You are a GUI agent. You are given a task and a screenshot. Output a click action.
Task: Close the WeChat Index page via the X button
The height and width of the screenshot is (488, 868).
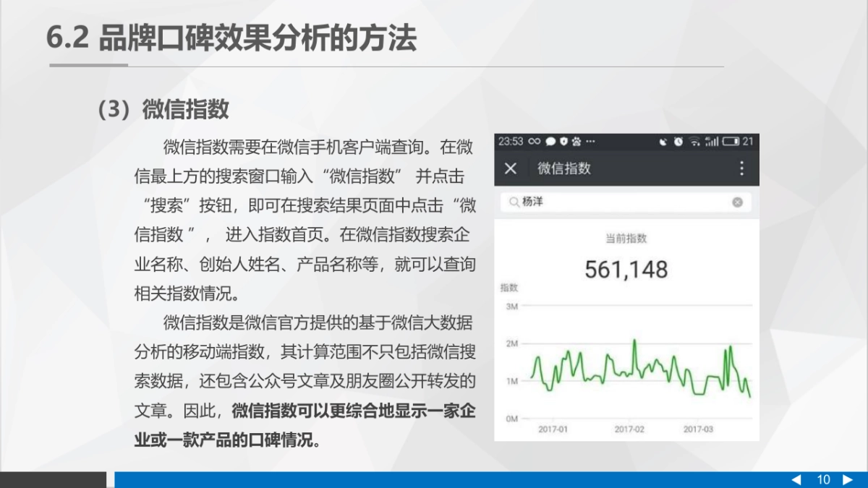point(511,168)
